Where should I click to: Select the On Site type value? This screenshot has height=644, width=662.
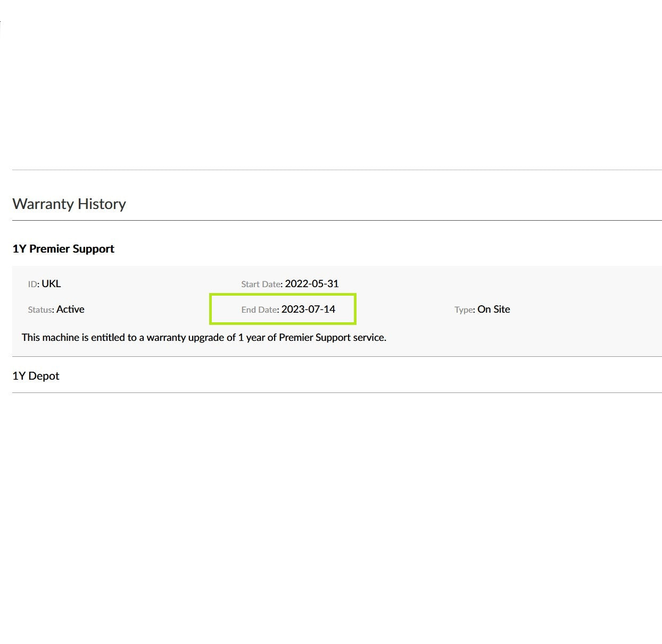coord(494,309)
